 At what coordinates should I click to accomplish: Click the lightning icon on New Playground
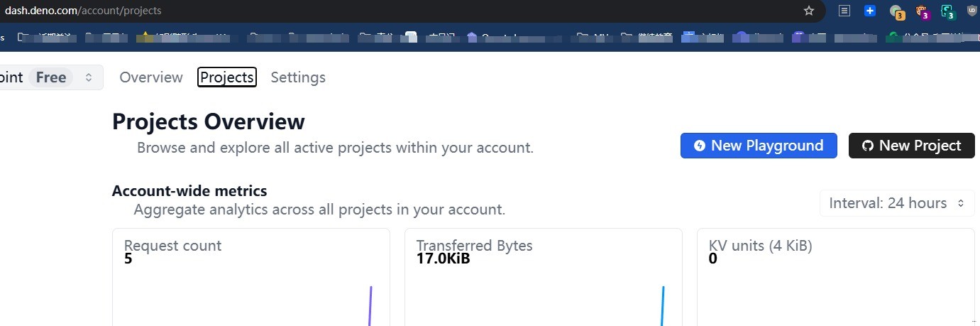coord(700,146)
